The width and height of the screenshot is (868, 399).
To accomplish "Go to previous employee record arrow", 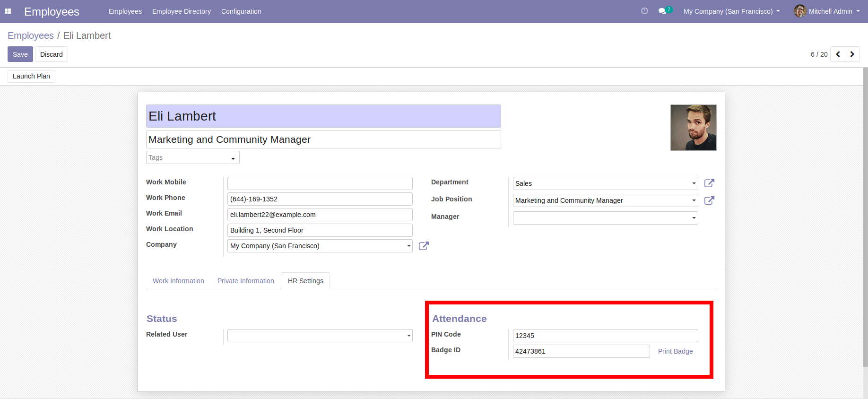I will coord(838,54).
